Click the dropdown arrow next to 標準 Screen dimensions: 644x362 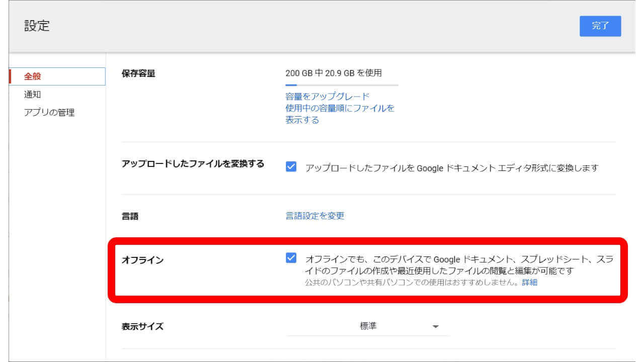coord(435,327)
